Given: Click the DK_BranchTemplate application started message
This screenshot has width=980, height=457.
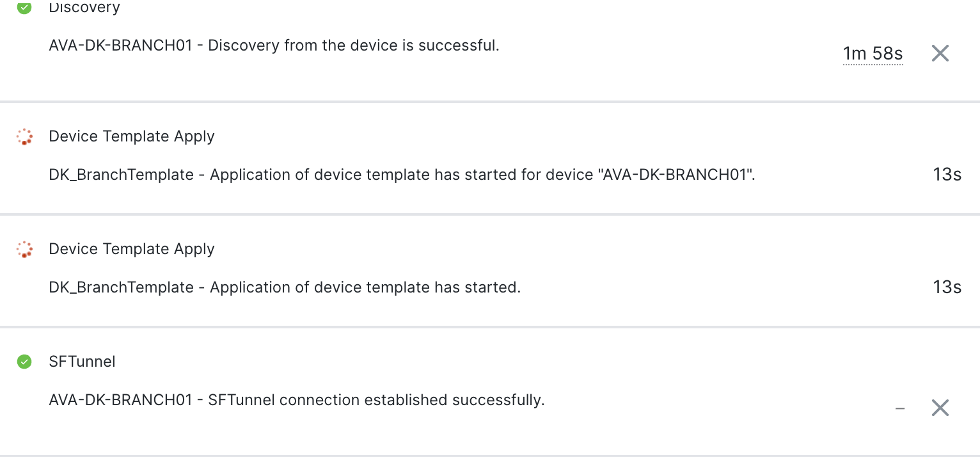Looking at the screenshot, I should pyautogui.click(x=401, y=175).
